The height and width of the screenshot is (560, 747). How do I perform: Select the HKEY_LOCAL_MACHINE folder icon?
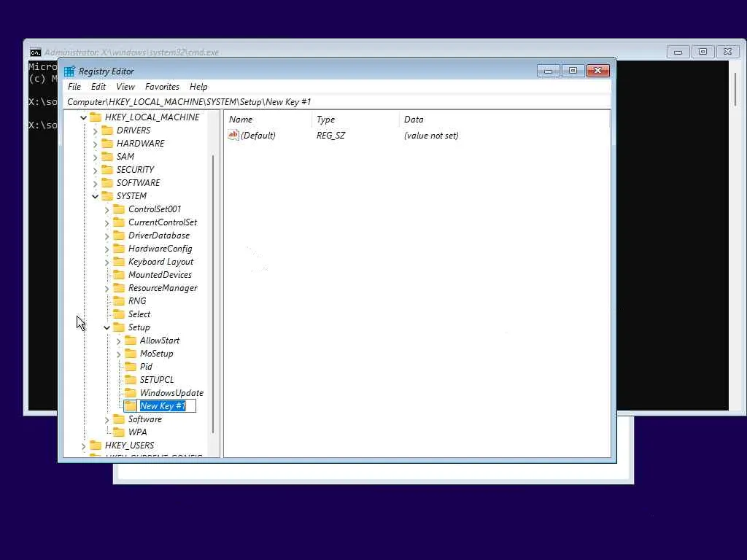[96, 117]
